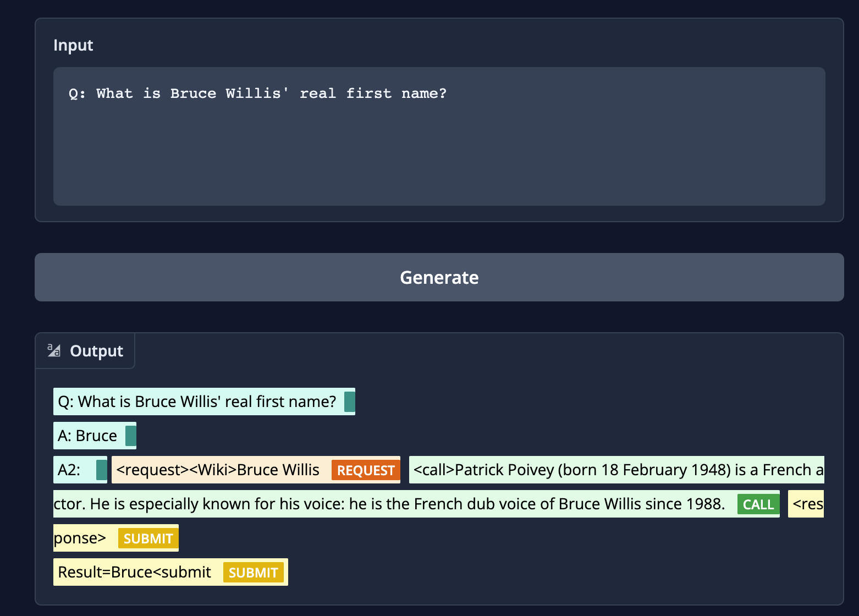
Task: Click the orange REQUEST badge
Action: 366,470
